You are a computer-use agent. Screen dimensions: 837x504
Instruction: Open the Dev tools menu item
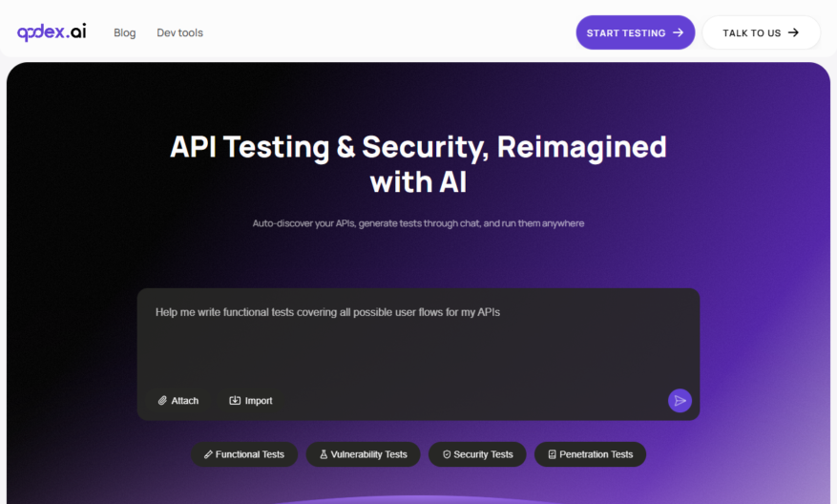[179, 32]
